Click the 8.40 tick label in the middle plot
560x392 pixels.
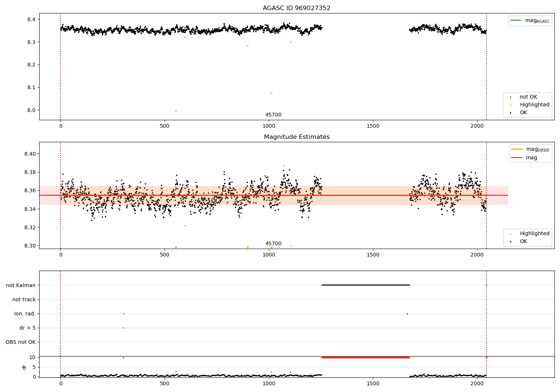point(29,154)
